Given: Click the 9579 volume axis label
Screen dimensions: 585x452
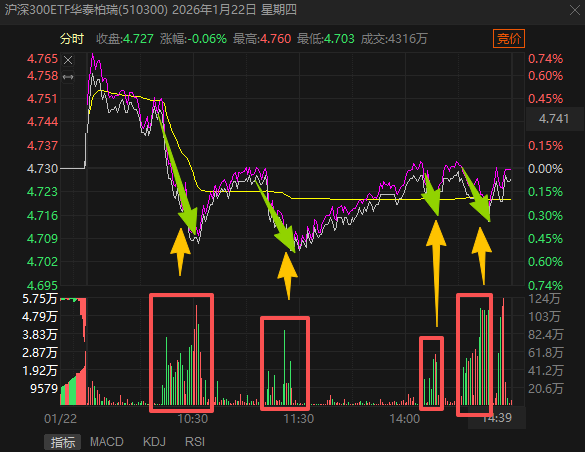Looking at the screenshot, I should [x=44, y=389].
